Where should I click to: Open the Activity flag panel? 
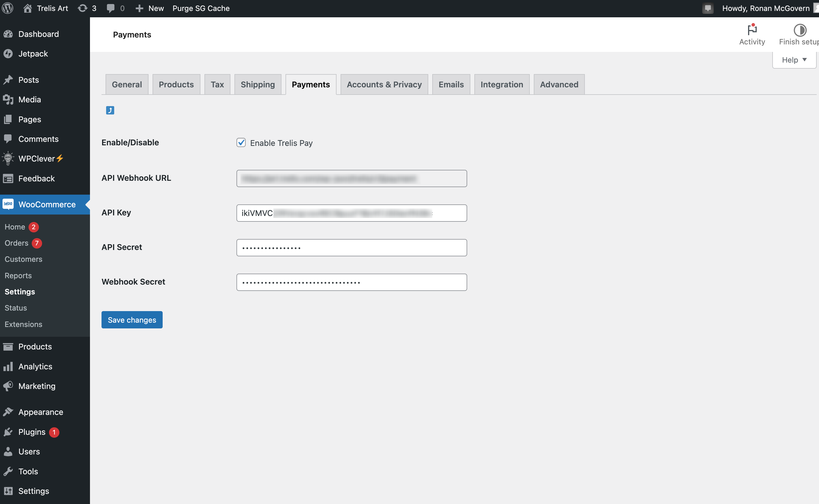click(752, 34)
